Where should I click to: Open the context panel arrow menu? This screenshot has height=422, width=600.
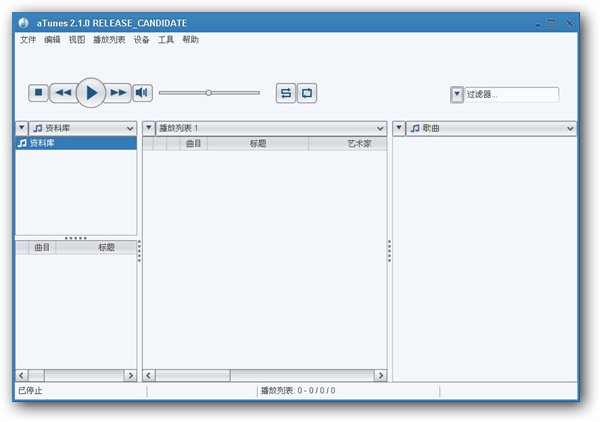399,128
